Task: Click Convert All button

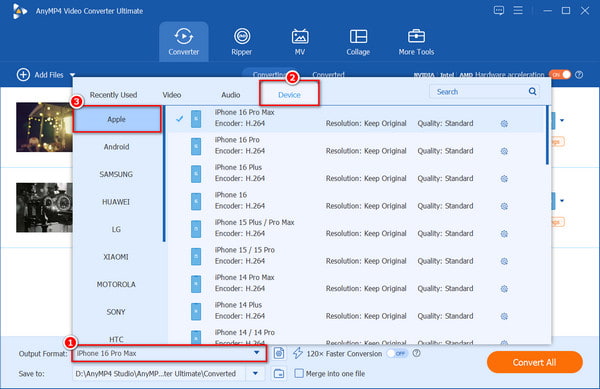Action: click(535, 362)
